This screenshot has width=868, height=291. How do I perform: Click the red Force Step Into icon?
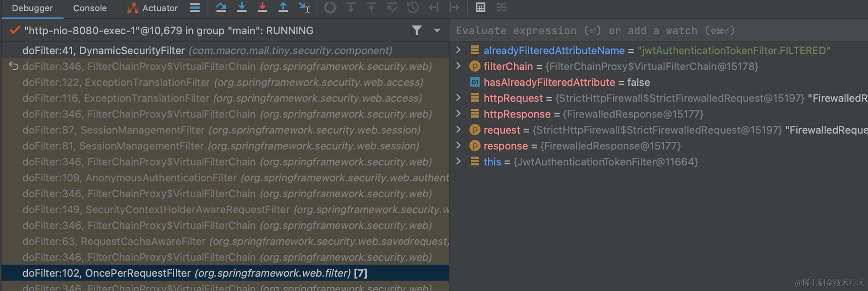point(262,7)
